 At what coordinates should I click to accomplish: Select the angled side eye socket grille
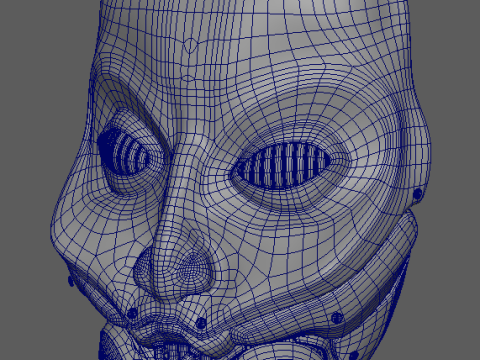coord(124,152)
